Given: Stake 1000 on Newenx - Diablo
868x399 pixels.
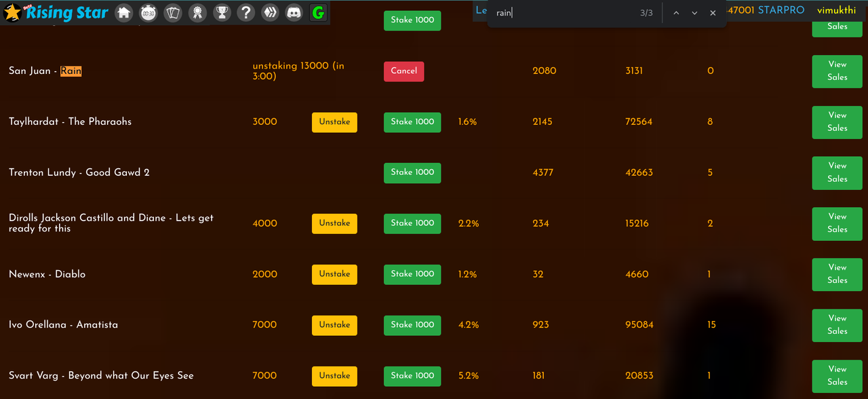Looking at the screenshot, I should pos(412,274).
